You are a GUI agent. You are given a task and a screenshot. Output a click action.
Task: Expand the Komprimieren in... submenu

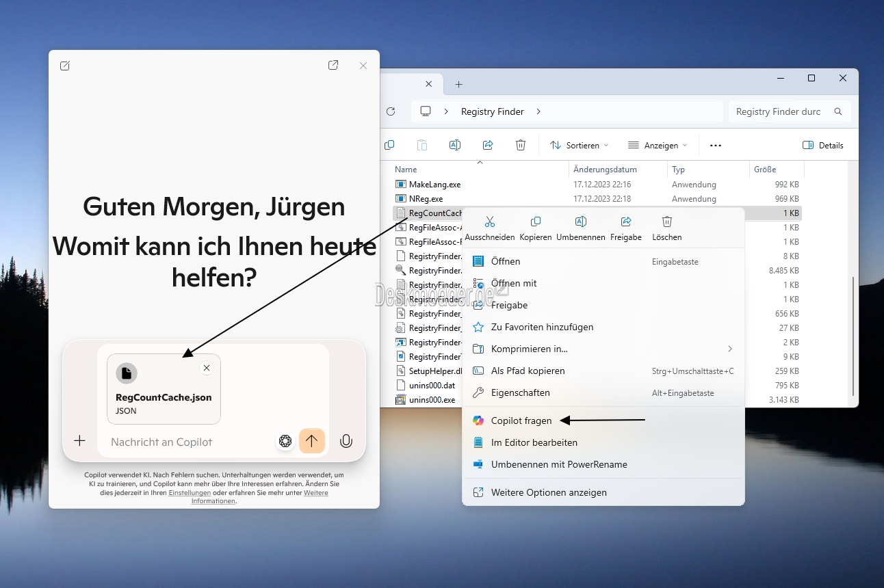[x=603, y=349]
